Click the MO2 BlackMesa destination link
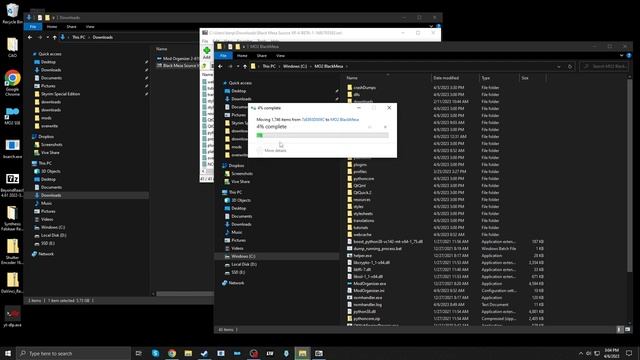 (x=344, y=120)
